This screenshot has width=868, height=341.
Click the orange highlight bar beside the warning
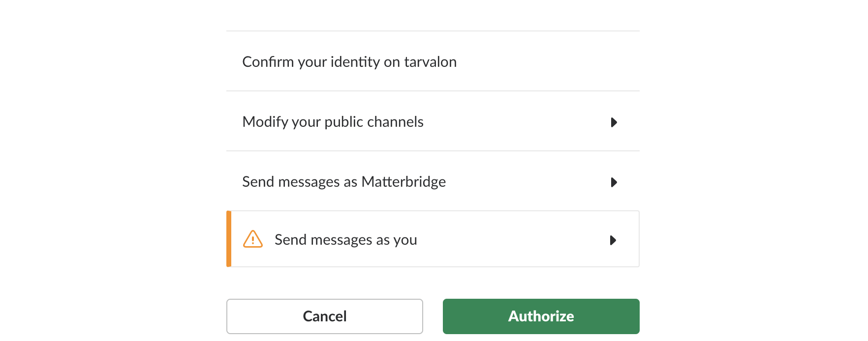click(229, 239)
